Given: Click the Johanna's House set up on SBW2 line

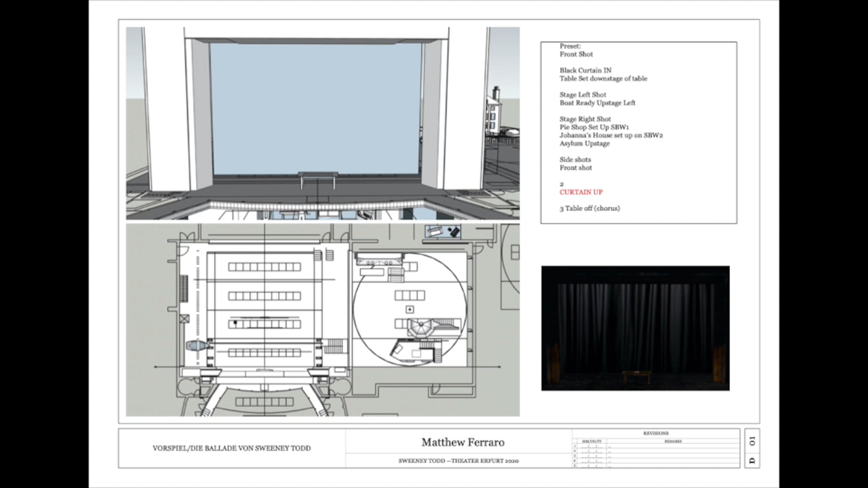Looking at the screenshot, I should 611,136.
